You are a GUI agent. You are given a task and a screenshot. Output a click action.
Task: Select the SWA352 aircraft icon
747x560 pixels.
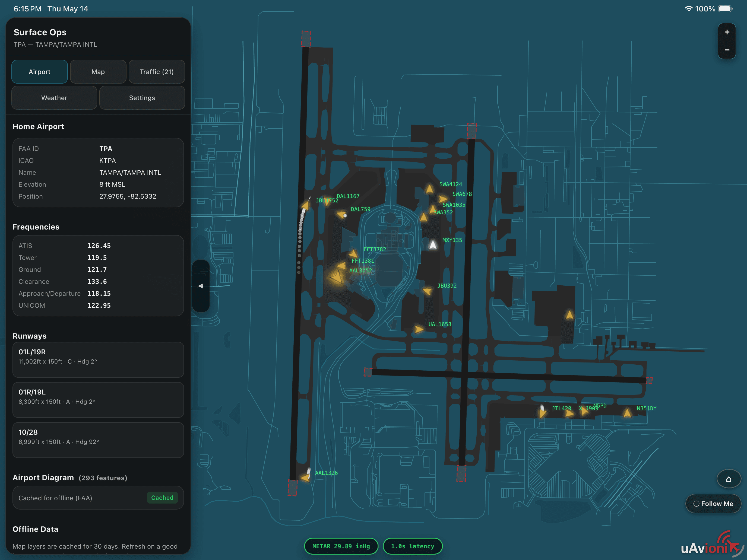pos(423,217)
